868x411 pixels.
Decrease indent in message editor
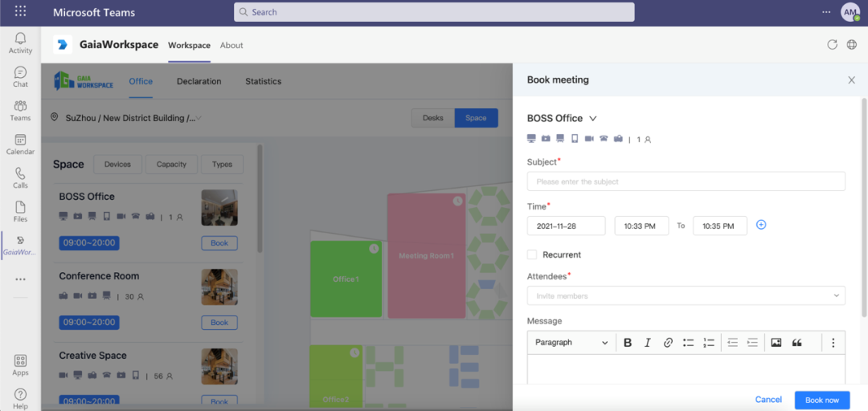pyautogui.click(x=733, y=343)
